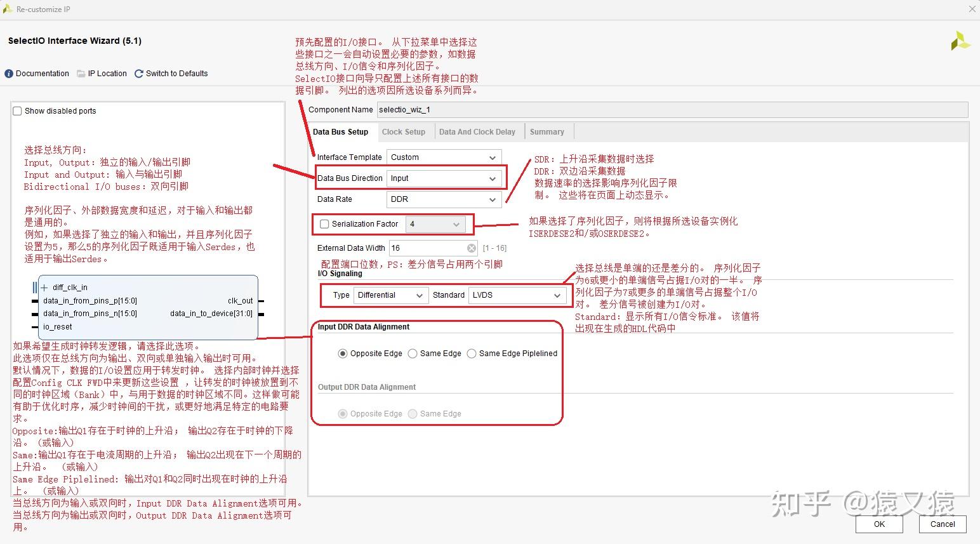Switch to the Clock Setup tab

[404, 131]
